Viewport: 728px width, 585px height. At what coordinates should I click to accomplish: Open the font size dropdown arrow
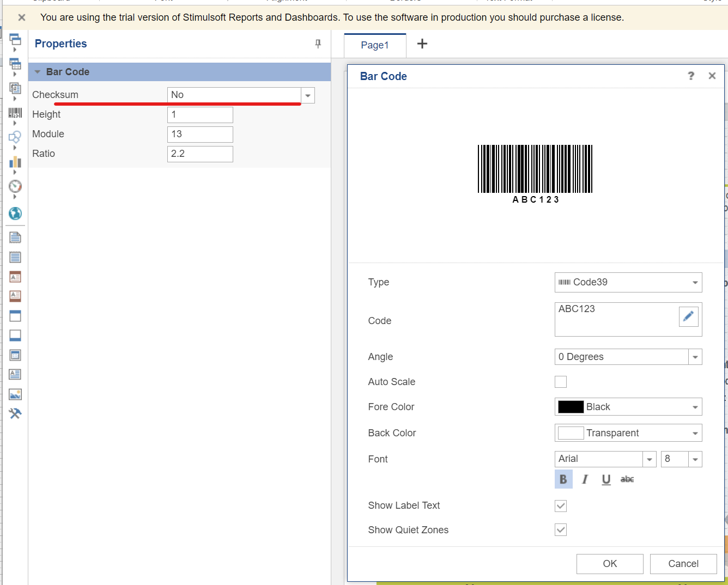695,460
